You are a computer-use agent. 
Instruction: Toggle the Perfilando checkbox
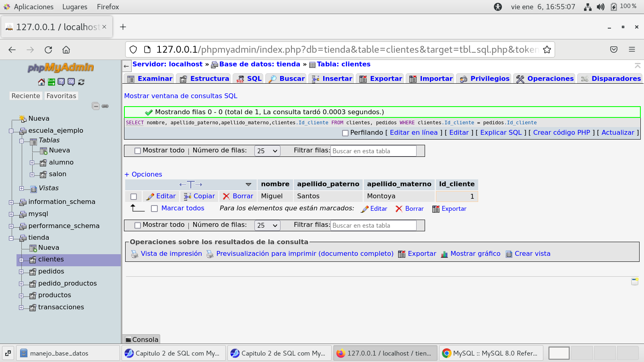(345, 133)
